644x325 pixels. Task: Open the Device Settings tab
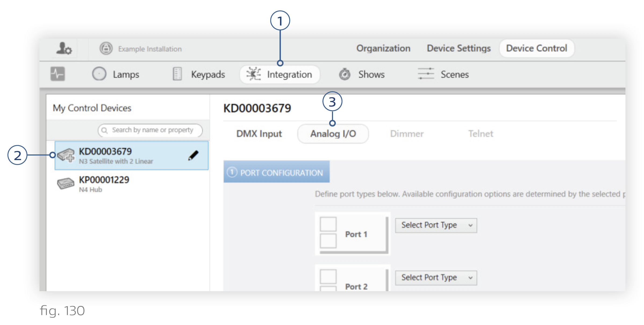click(x=459, y=48)
